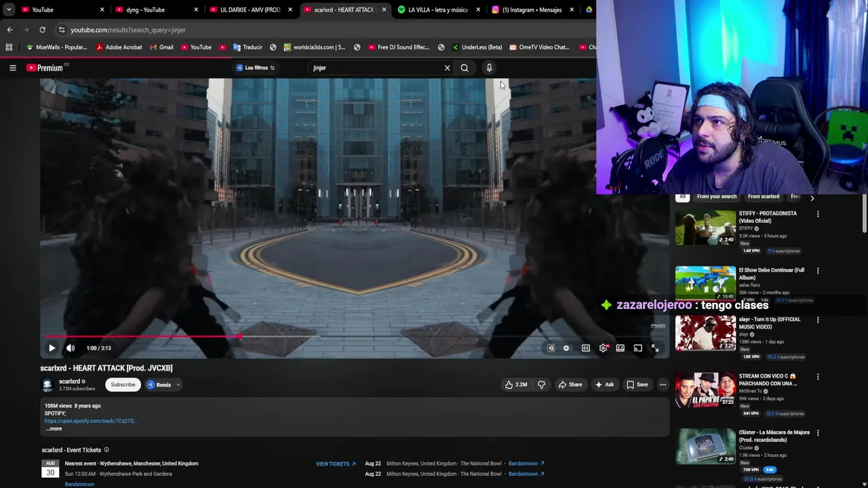Expand the dropdown arrow next to Remix
Image resolution: width=868 pixels, height=488 pixels.
click(x=178, y=385)
